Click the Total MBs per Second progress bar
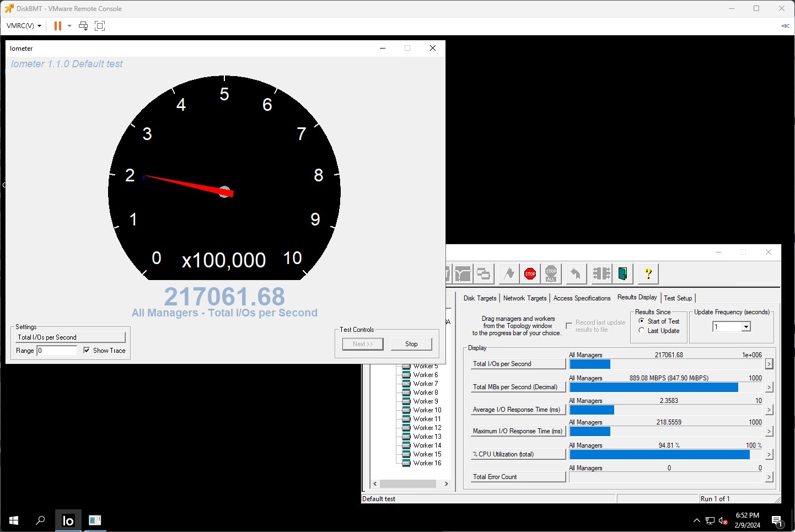Image resolution: width=795 pixels, height=532 pixels. pos(666,387)
